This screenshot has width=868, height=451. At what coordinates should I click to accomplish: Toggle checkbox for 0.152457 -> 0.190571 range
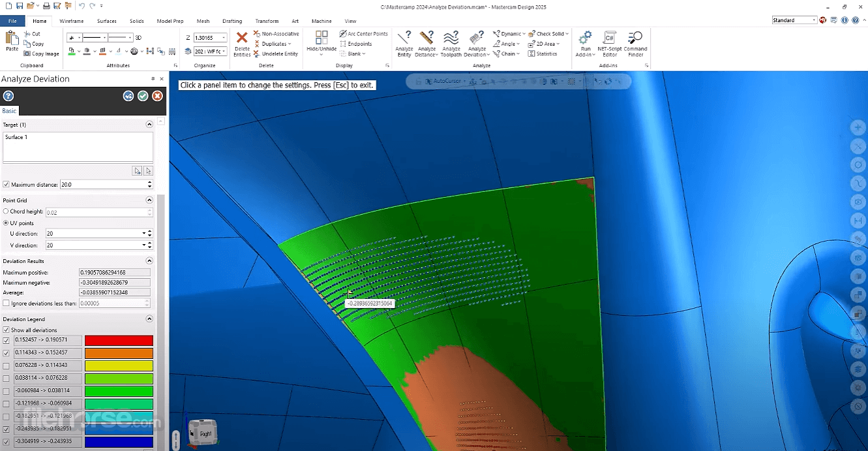tap(7, 341)
